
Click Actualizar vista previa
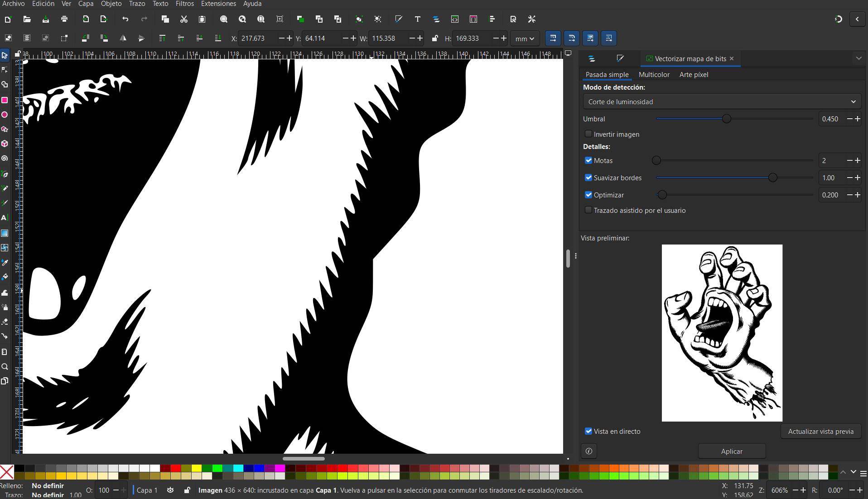[820, 431]
